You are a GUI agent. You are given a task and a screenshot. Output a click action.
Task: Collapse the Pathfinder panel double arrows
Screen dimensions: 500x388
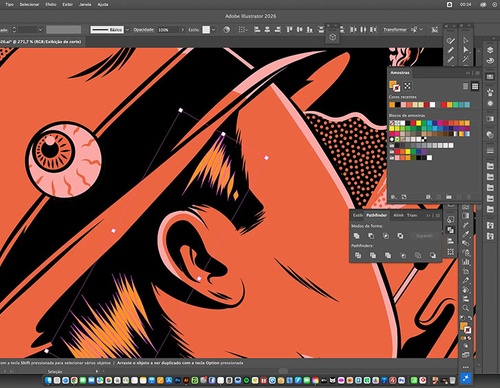point(428,216)
